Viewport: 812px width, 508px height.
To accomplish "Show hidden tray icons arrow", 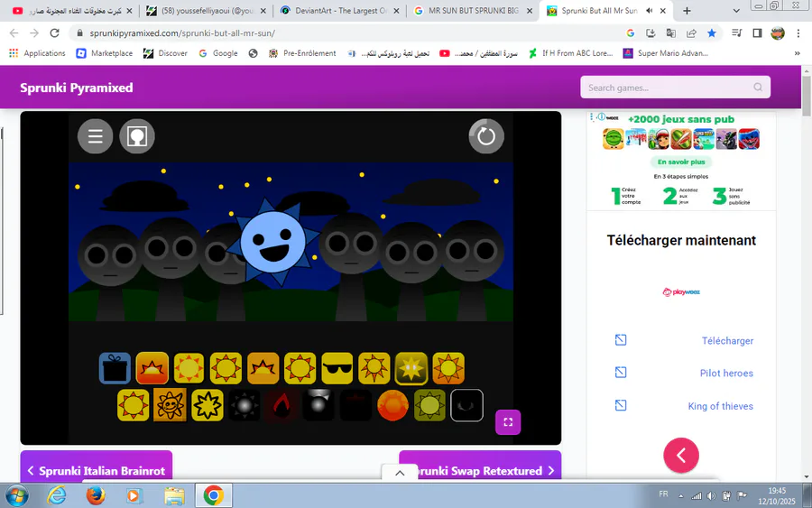I will (681, 495).
